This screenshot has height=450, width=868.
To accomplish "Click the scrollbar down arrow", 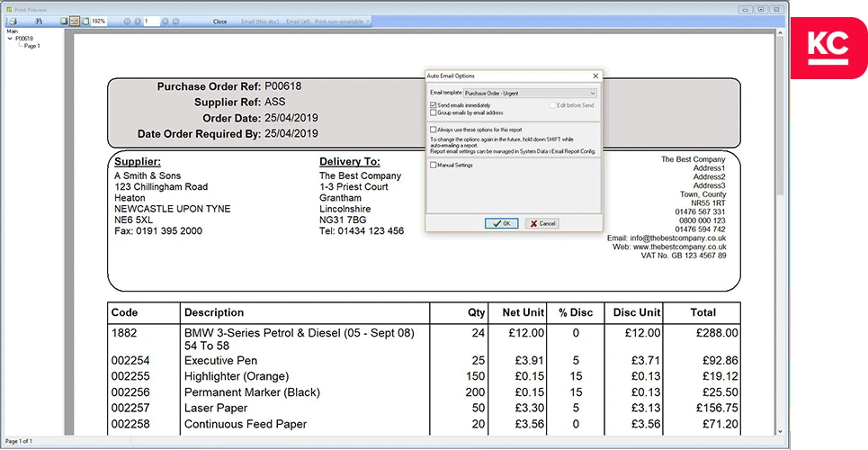I will click(780, 431).
